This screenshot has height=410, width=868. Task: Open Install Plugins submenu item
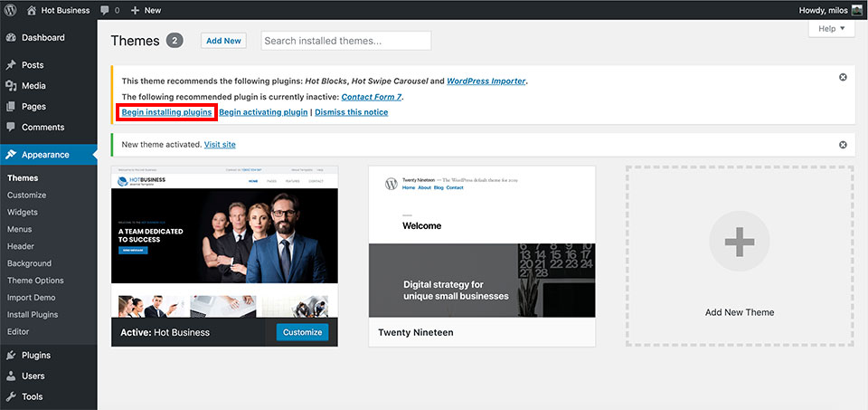click(x=33, y=315)
